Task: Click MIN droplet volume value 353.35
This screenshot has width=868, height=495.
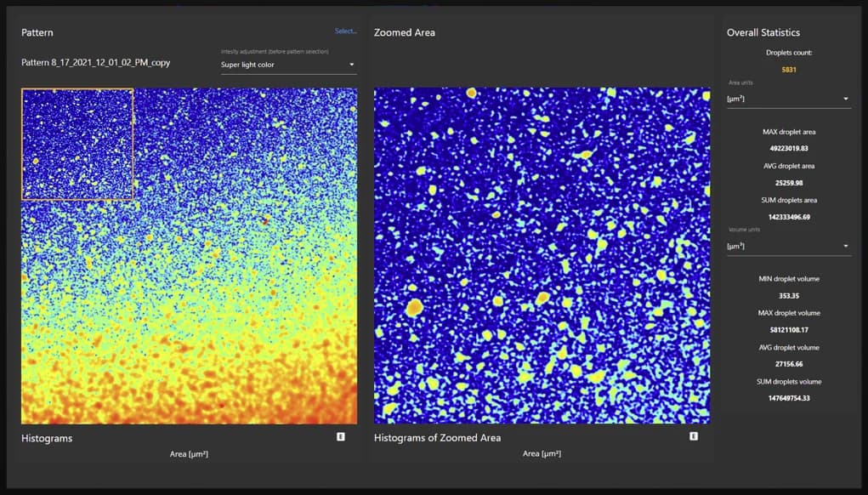Action: coord(789,296)
